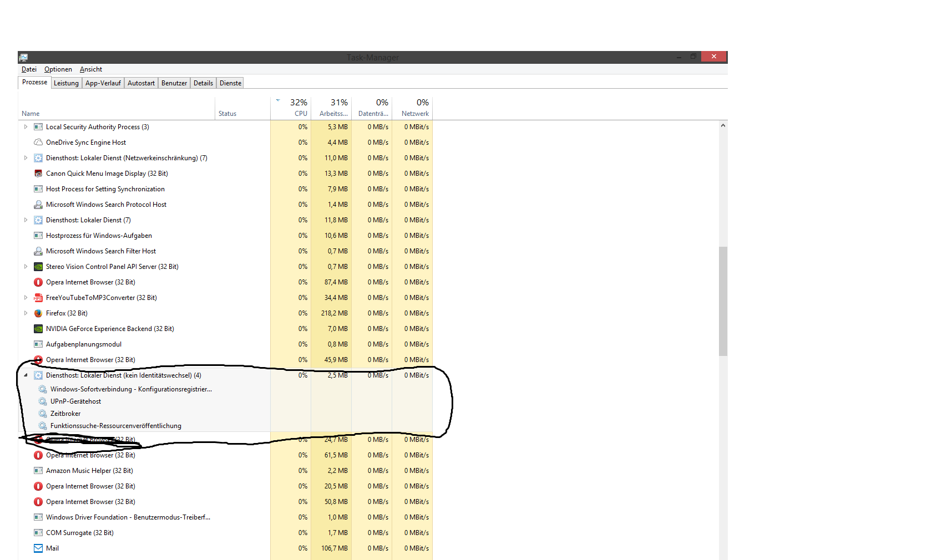Select the Aufgabenplanungsmodul row

point(225,344)
